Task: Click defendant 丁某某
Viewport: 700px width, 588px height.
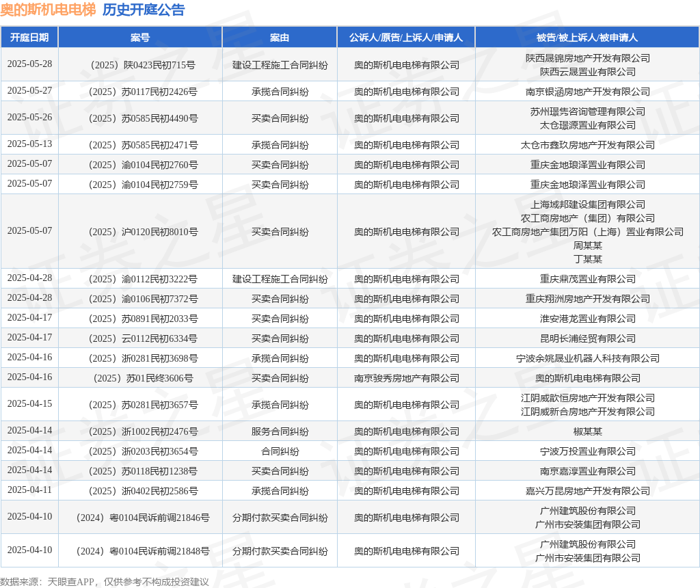Action: click(x=587, y=259)
